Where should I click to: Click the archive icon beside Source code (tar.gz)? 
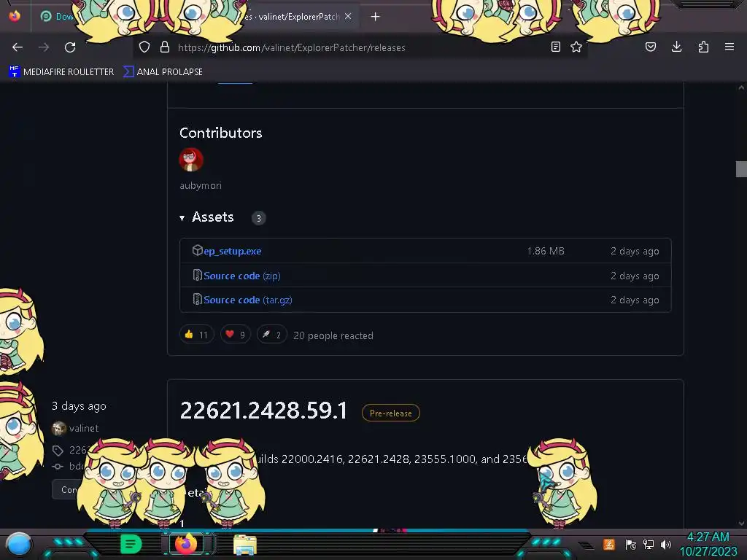click(197, 299)
